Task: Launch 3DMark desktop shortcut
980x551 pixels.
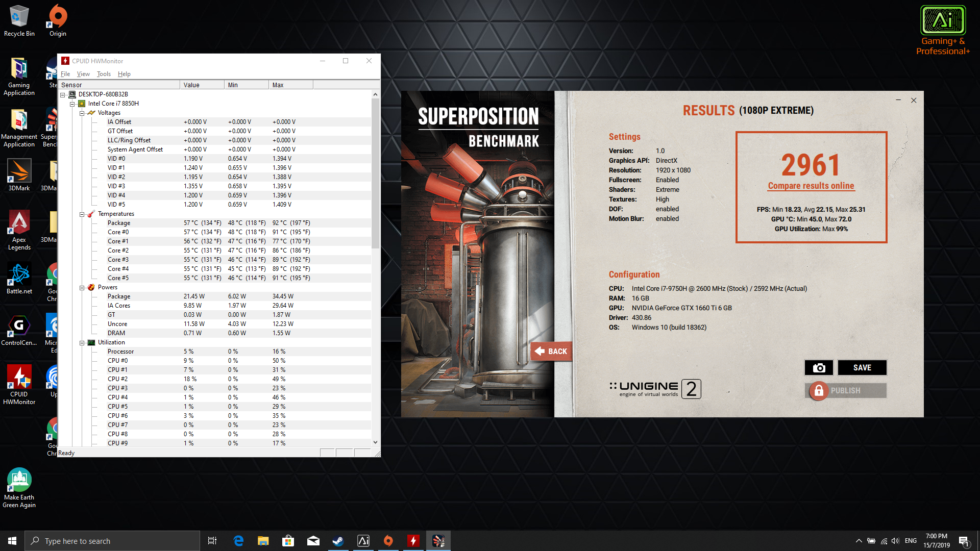Action: point(19,175)
